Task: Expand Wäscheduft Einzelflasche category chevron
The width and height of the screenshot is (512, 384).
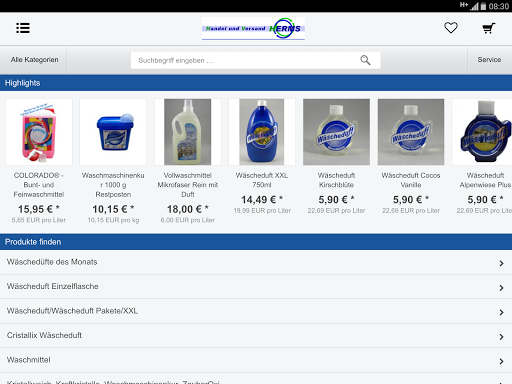Action: (x=501, y=288)
